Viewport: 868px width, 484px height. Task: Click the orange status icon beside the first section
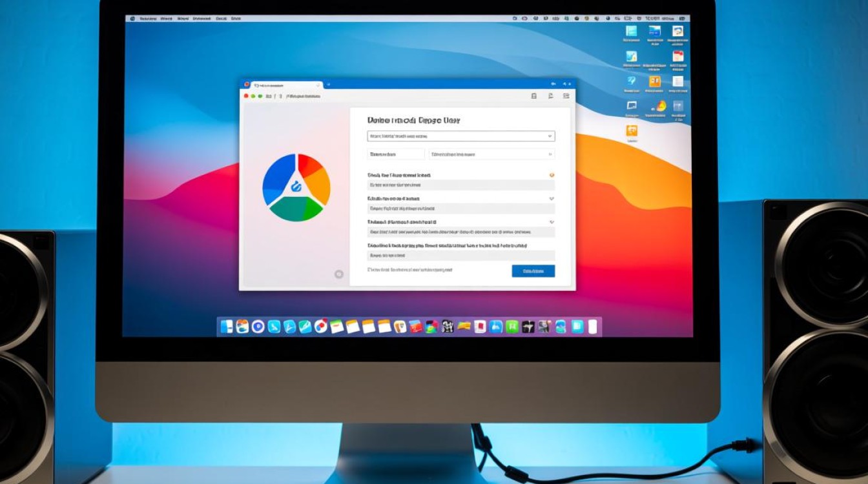tap(552, 175)
